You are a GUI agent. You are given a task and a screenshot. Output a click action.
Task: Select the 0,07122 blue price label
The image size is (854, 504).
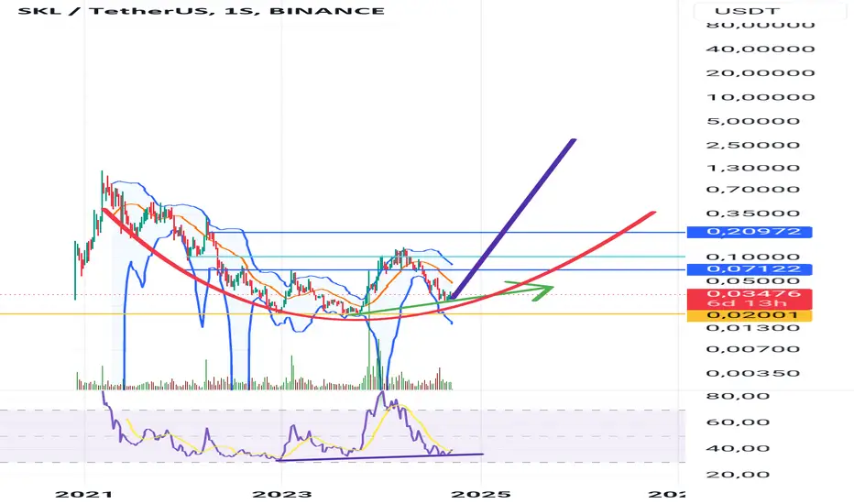pyautogui.click(x=750, y=269)
